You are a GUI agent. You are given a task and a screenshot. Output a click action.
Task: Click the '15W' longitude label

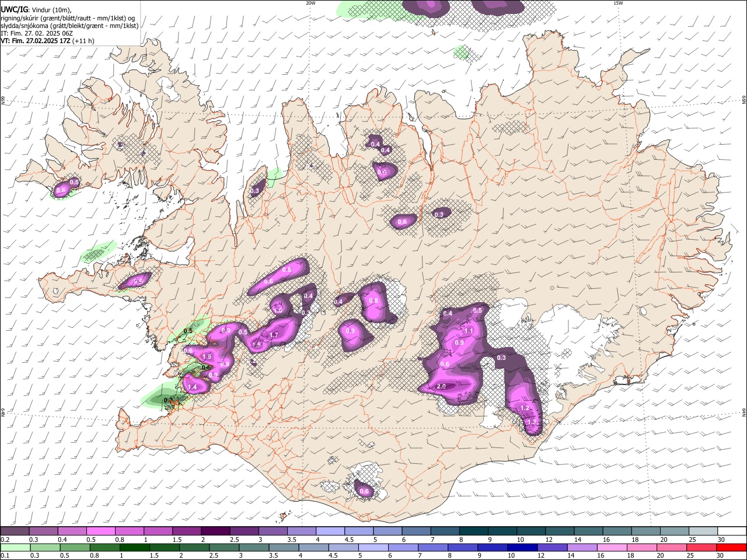coord(618,3)
